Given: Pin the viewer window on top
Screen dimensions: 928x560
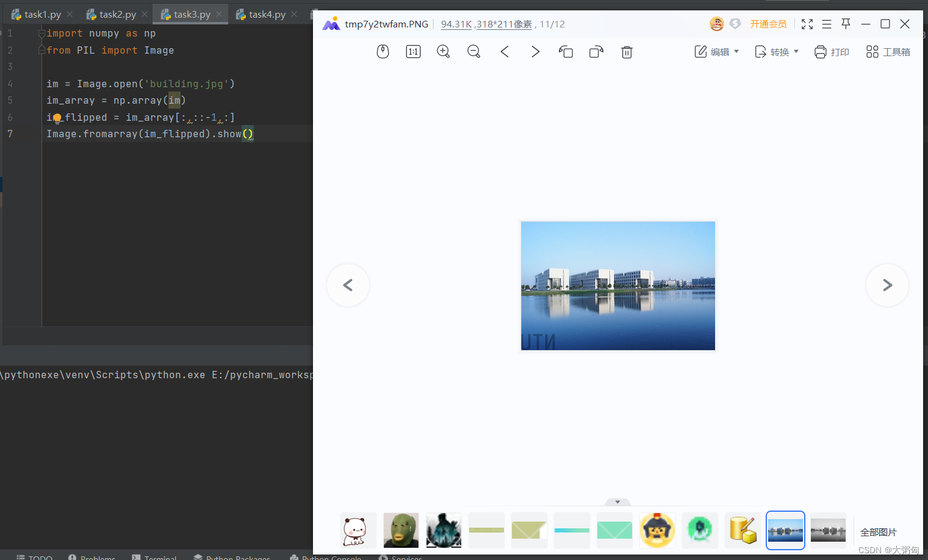Looking at the screenshot, I should tap(846, 24).
